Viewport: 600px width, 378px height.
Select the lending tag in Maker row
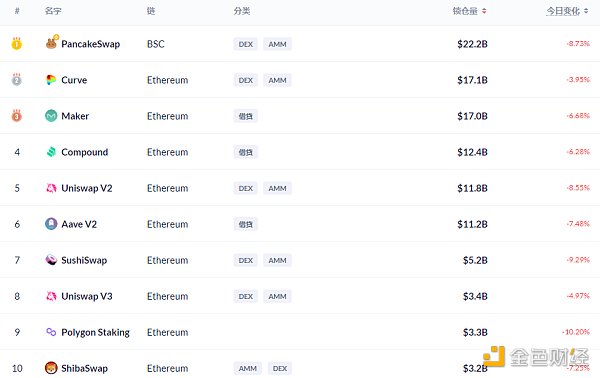click(x=246, y=116)
